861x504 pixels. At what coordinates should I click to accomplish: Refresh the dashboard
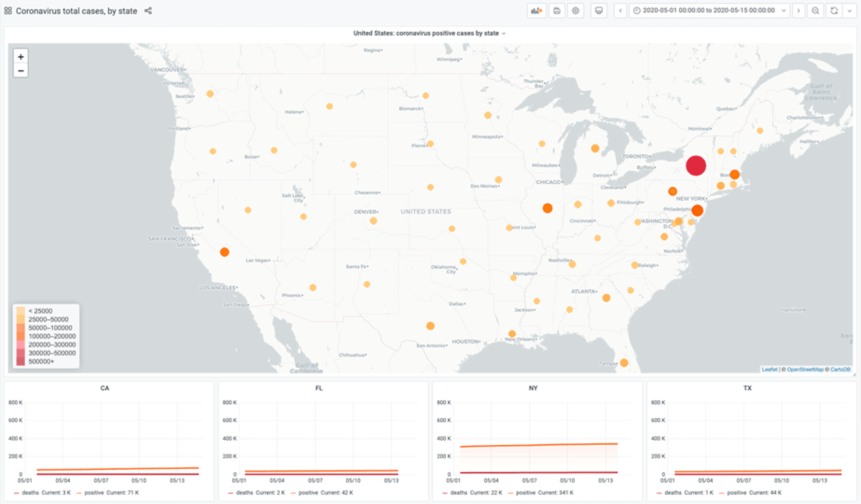click(834, 11)
